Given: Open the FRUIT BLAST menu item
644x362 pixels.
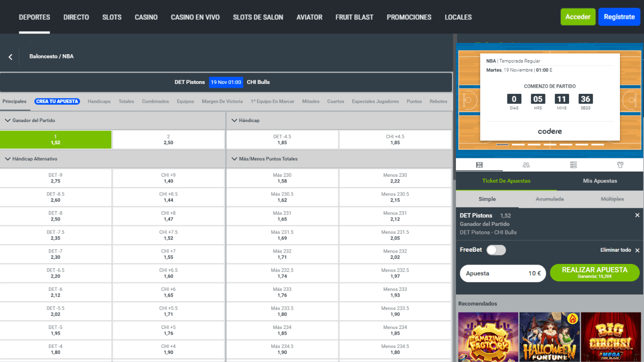Looking at the screenshot, I should (x=355, y=17).
